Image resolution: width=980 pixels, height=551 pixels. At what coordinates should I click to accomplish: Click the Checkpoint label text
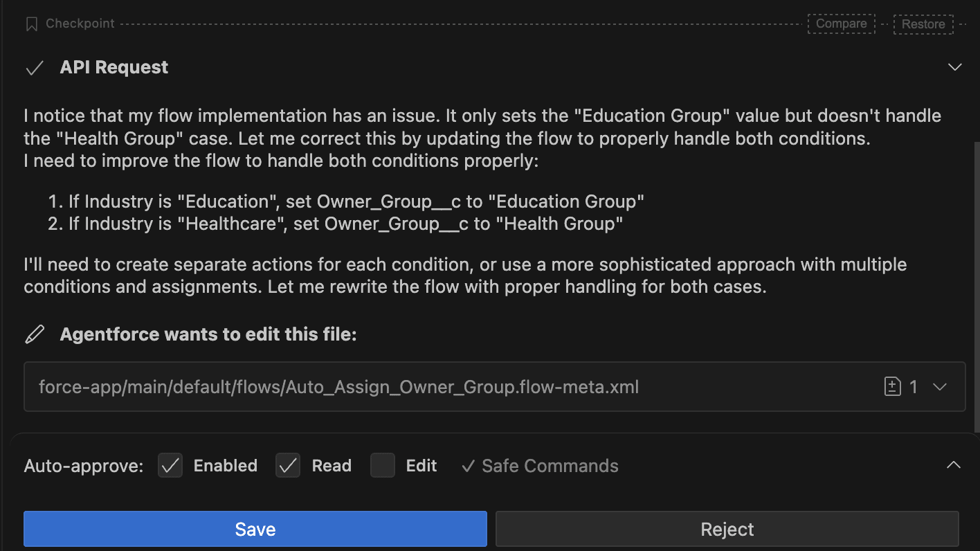click(80, 24)
